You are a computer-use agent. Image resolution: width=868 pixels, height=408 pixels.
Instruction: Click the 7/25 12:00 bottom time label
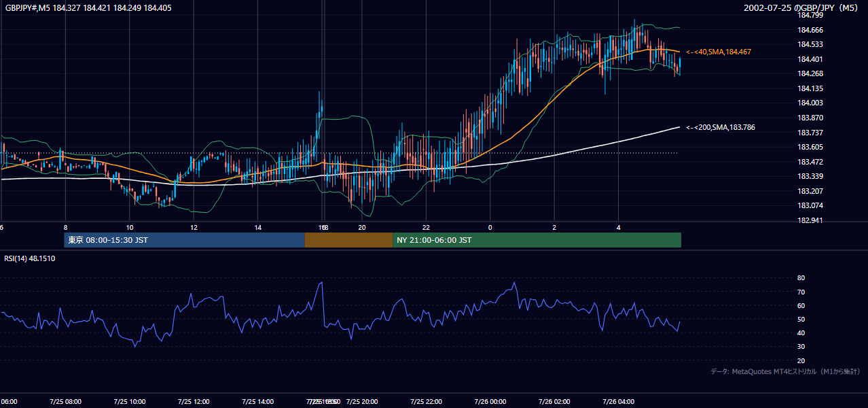coord(194,401)
